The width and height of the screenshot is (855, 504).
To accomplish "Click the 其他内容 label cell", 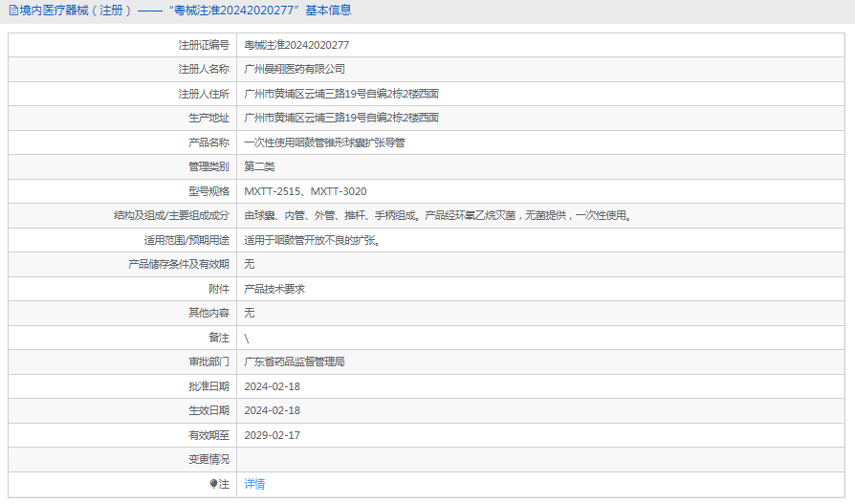I will [x=122, y=313].
